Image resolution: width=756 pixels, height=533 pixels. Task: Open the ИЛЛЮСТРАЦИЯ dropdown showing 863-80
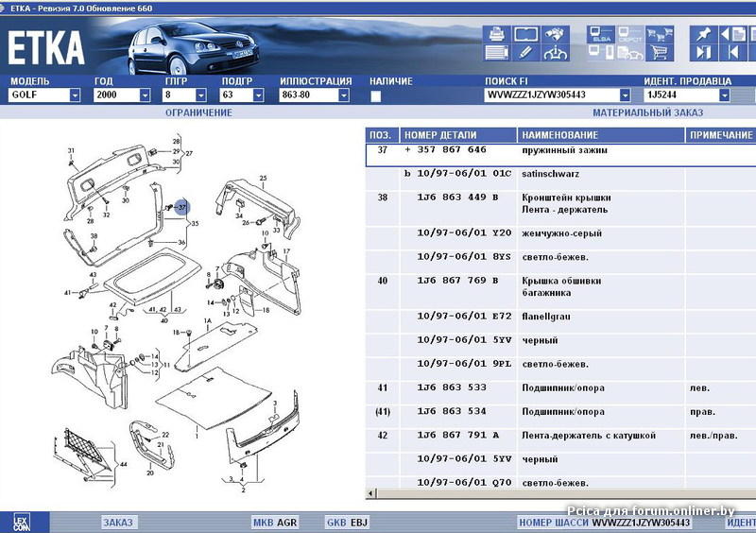coord(343,95)
